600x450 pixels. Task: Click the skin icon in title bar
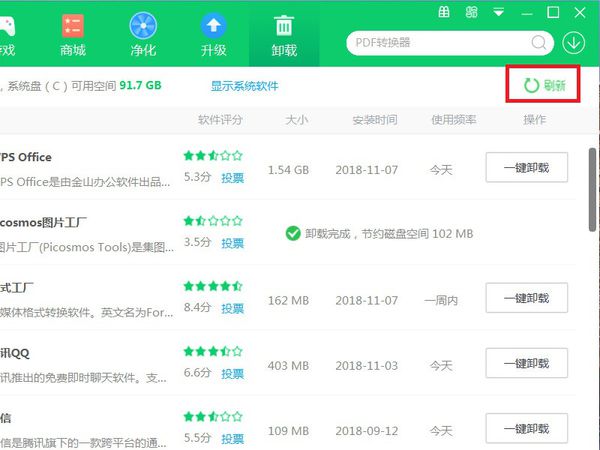pyautogui.click(x=471, y=12)
